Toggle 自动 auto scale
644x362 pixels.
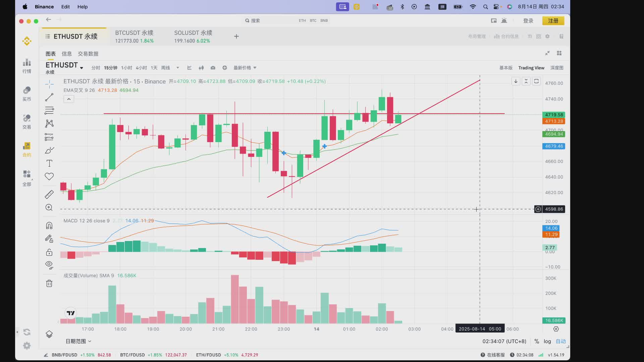point(561,341)
